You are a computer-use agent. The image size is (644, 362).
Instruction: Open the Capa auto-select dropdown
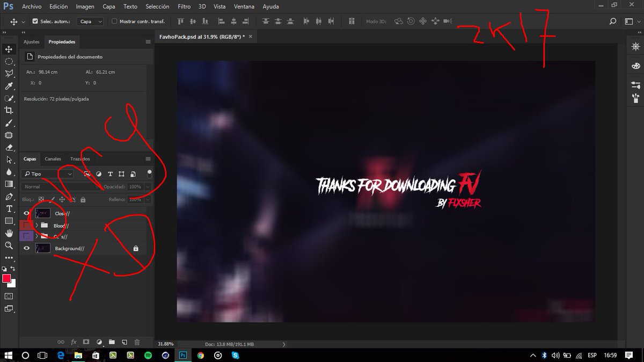[x=91, y=21]
